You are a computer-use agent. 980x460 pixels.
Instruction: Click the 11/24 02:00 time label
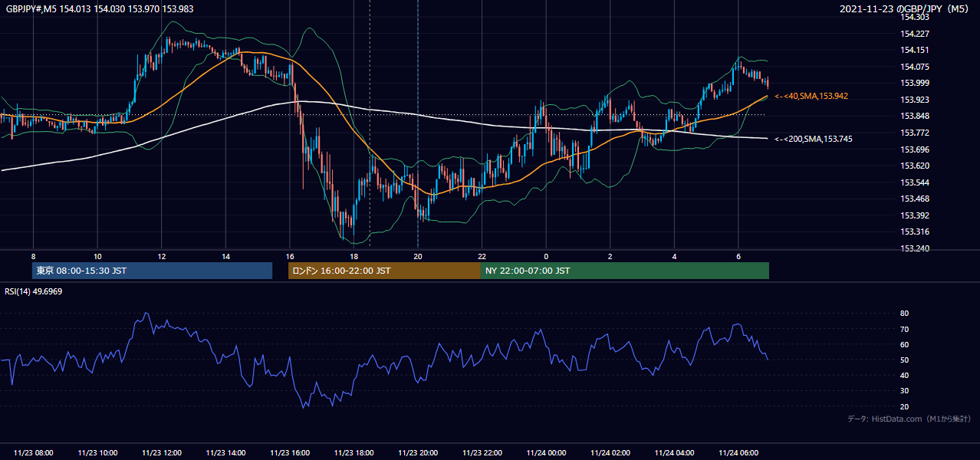pos(610,453)
